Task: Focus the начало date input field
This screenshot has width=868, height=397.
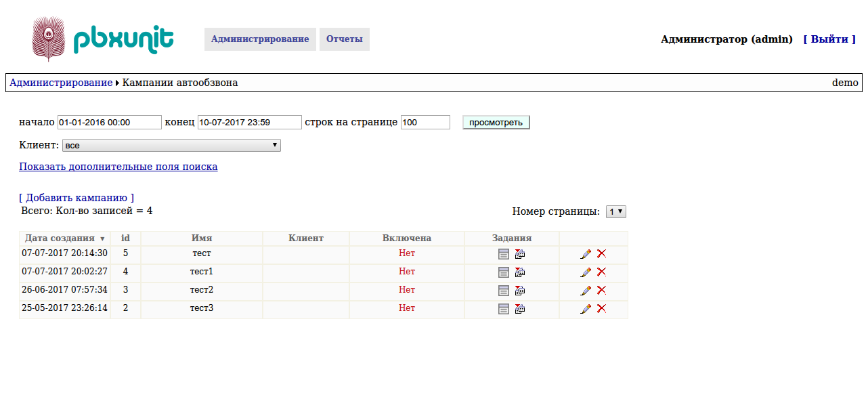Action: pos(110,123)
